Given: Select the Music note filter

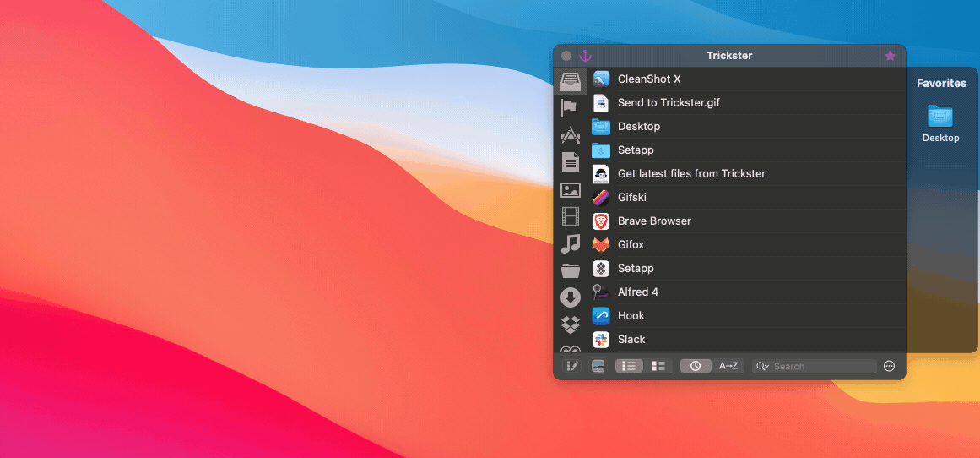Looking at the screenshot, I should tap(570, 243).
